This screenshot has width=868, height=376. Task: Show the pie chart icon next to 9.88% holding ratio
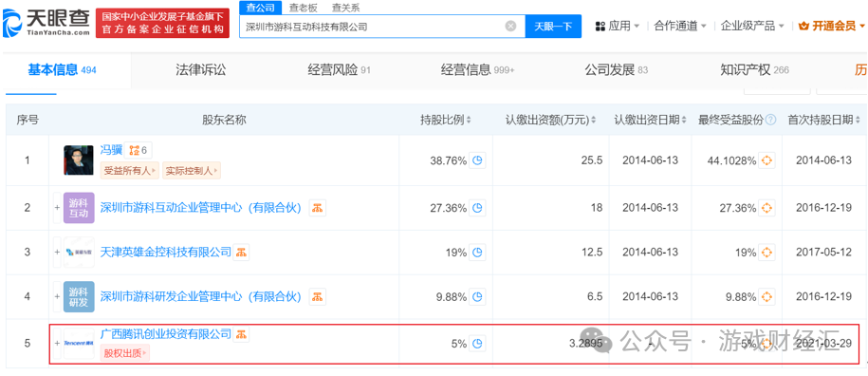(x=477, y=297)
